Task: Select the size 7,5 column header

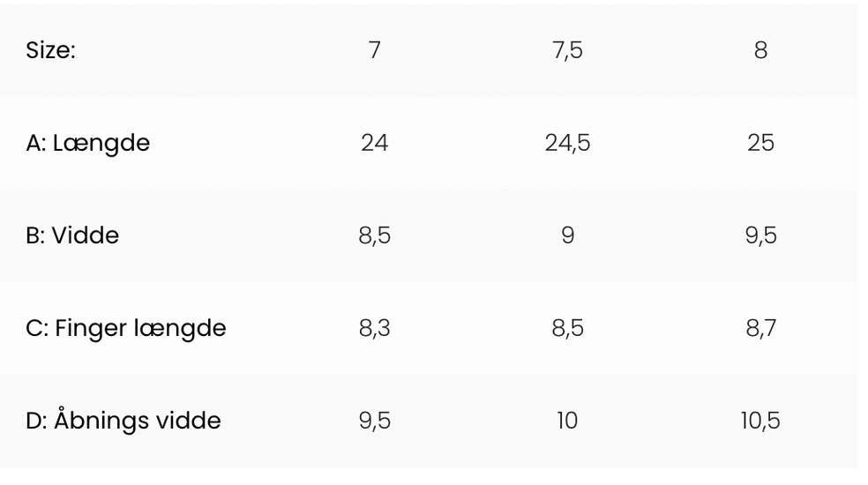Action: (567, 50)
